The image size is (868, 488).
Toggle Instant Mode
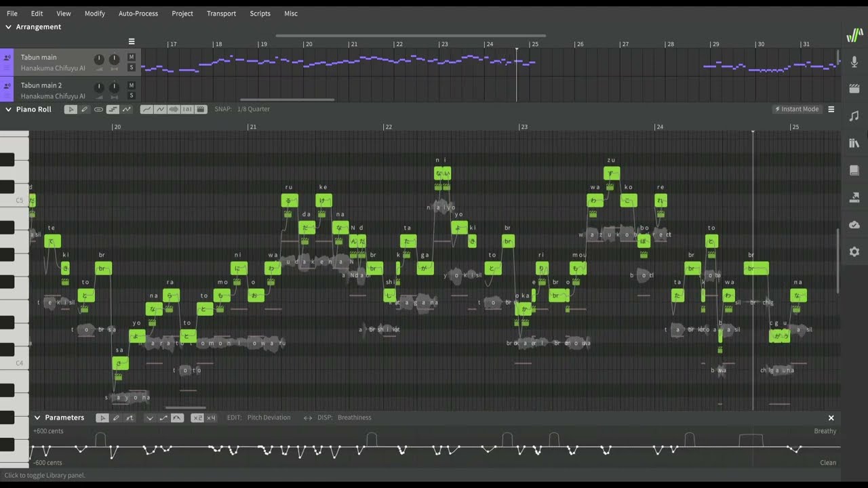(797, 109)
